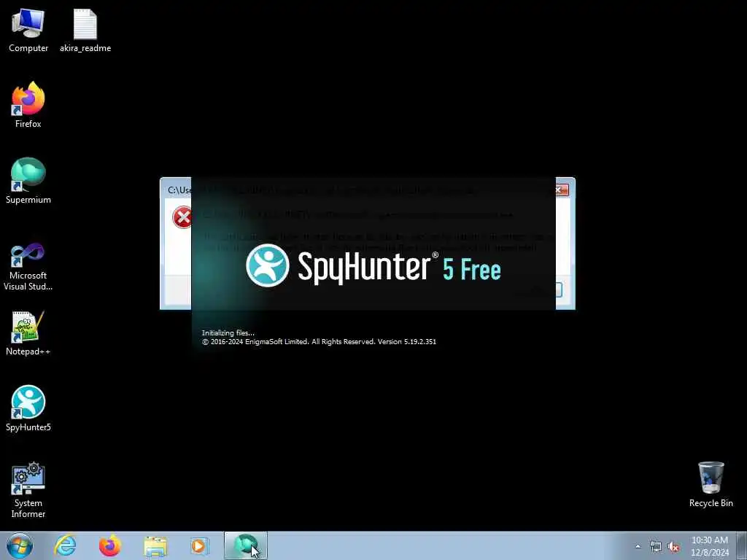Open the System Informer desktop shortcut

[28, 489]
